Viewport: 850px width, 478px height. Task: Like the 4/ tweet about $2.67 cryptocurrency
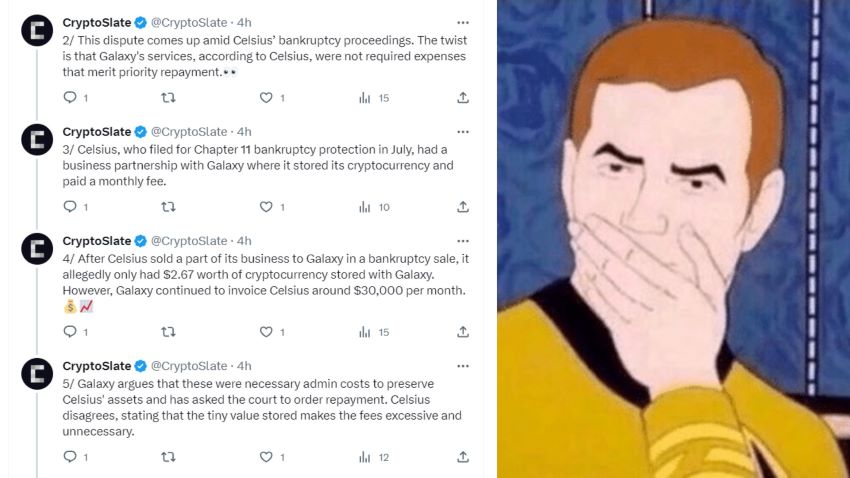click(x=266, y=332)
